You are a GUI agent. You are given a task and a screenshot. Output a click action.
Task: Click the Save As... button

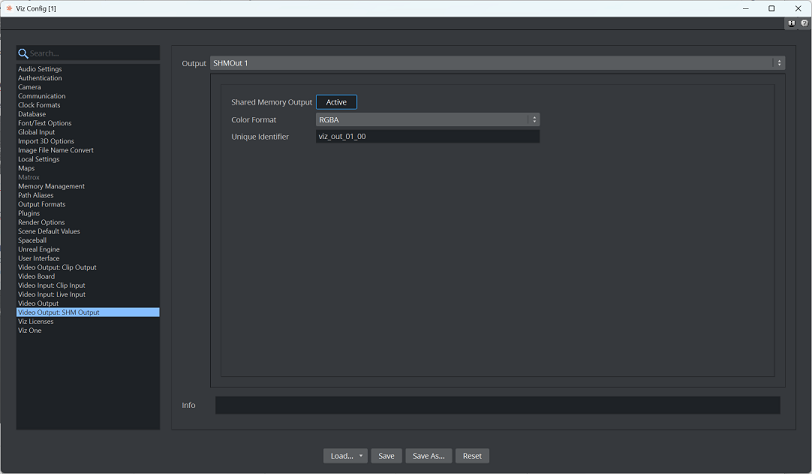[428, 456]
